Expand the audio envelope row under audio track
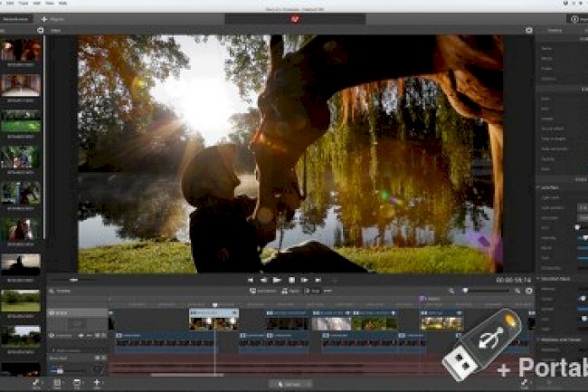This screenshot has width=588, height=392. 53,350
